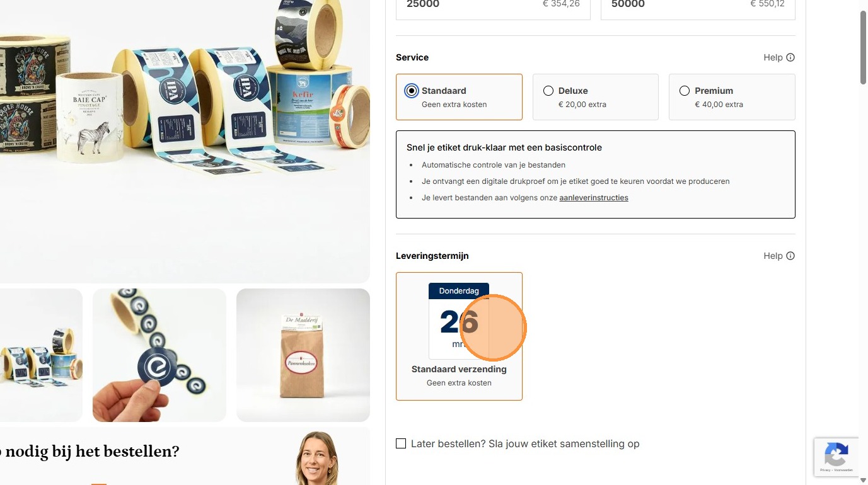Click the Help text beside Leveringstermijn
Screen dimensions: 868x485
(773, 256)
